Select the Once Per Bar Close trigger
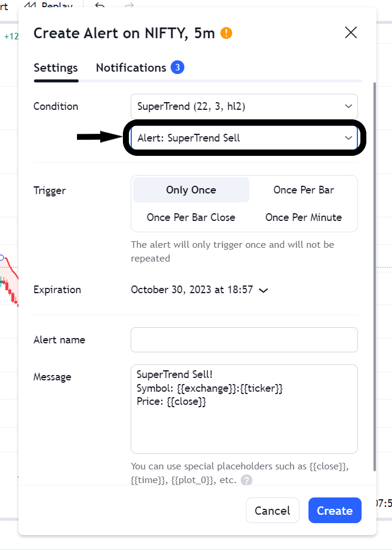The width and height of the screenshot is (392, 550). 191,217
